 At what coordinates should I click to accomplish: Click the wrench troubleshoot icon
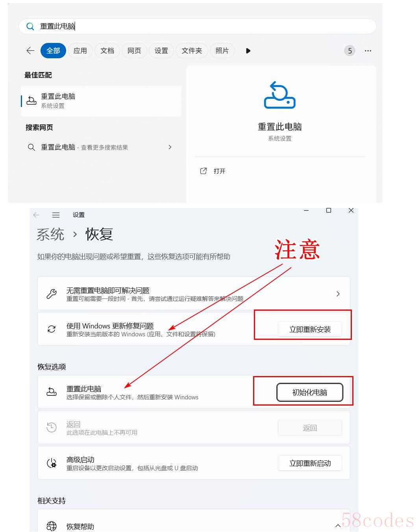click(52, 294)
